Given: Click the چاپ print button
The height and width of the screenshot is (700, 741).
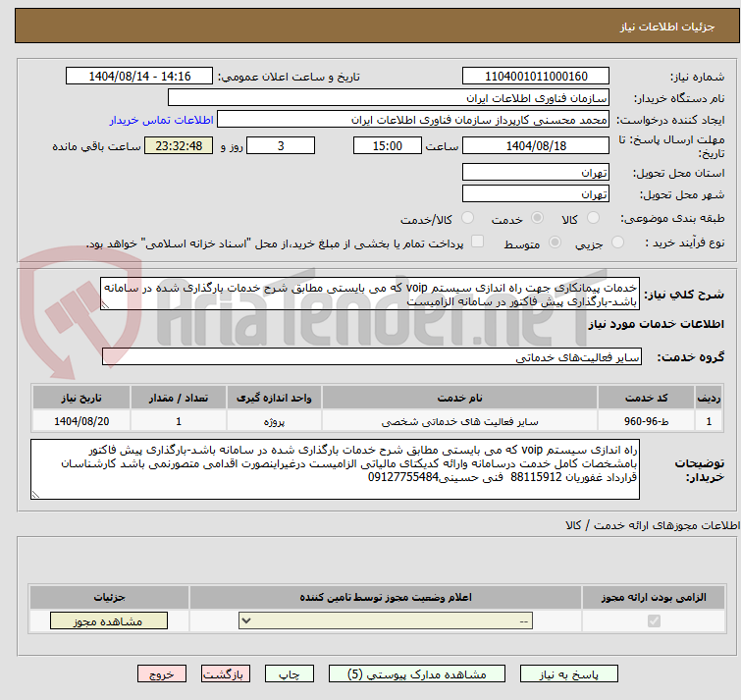Looking at the screenshot, I should [290, 674].
